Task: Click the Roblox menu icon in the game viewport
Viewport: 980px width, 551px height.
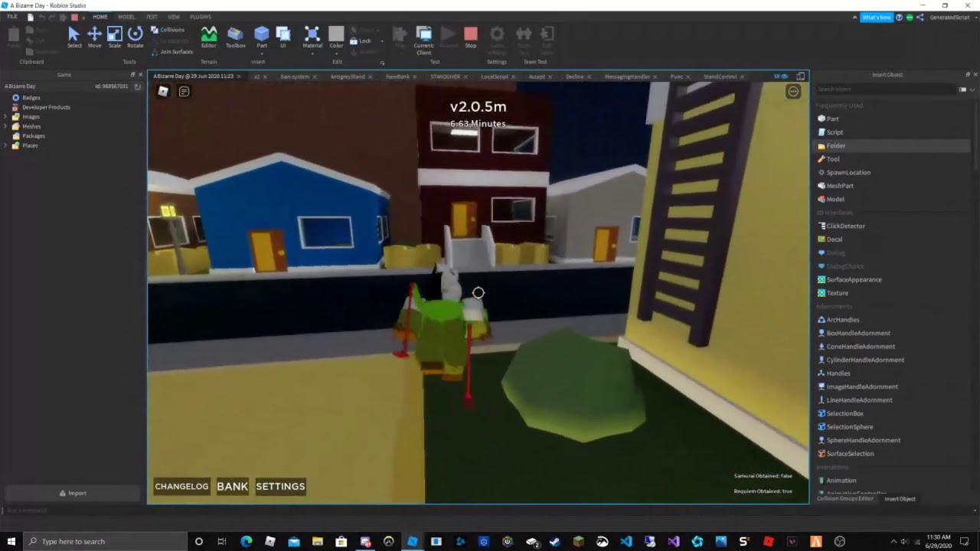Action: pyautogui.click(x=163, y=91)
